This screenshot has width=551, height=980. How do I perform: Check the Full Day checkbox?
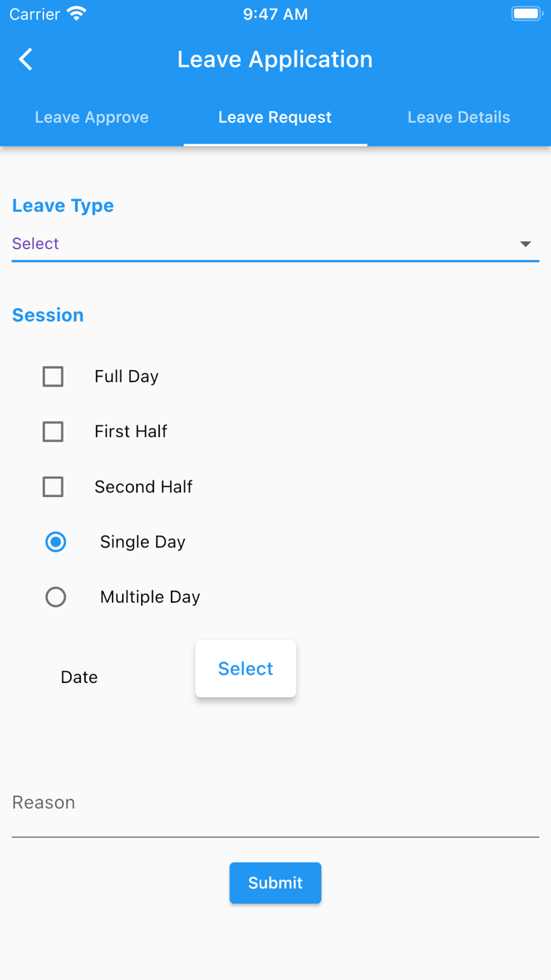tap(53, 377)
